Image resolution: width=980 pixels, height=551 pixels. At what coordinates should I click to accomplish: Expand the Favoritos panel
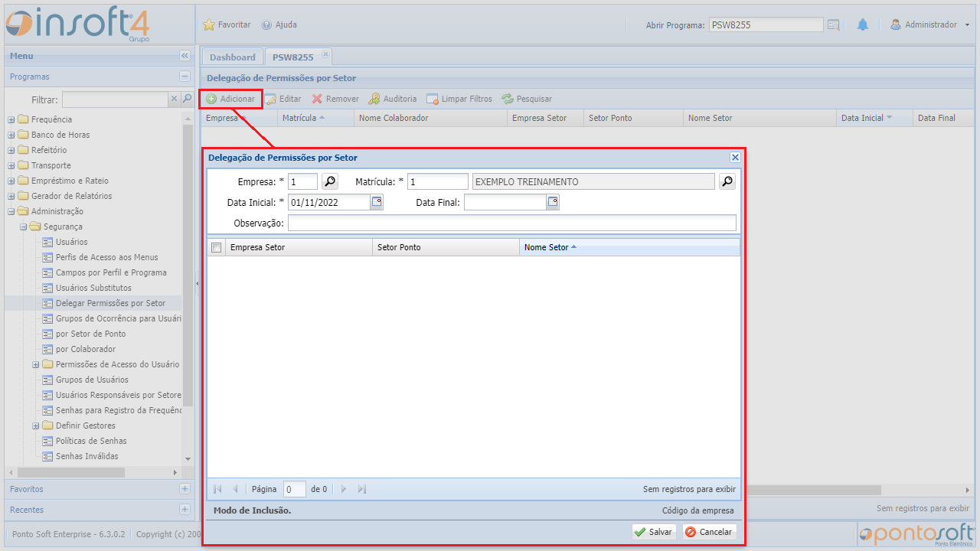pos(185,489)
